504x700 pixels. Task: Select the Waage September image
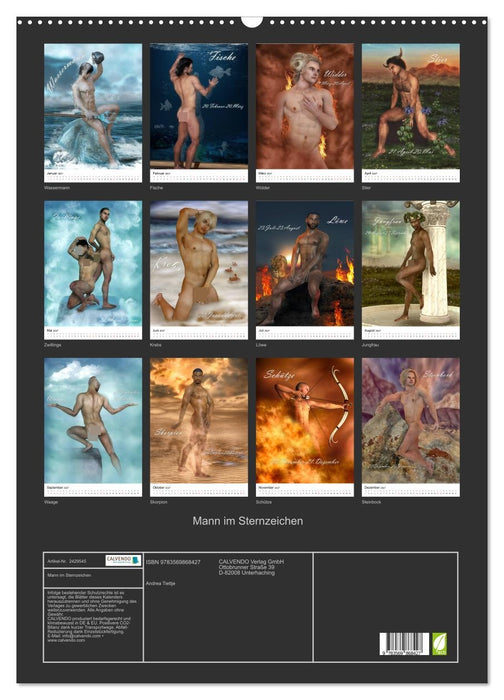pyautogui.click(x=93, y=427)
